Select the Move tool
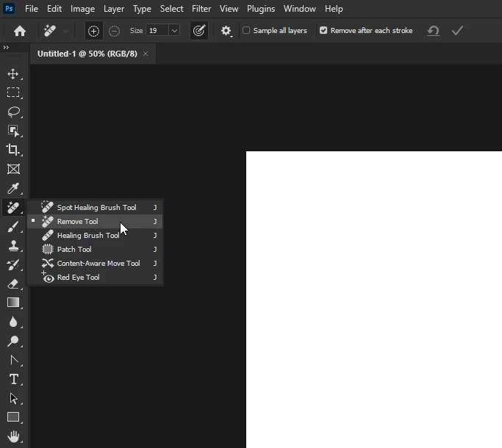Screen dimensions: 502x448 click(13, 74)
